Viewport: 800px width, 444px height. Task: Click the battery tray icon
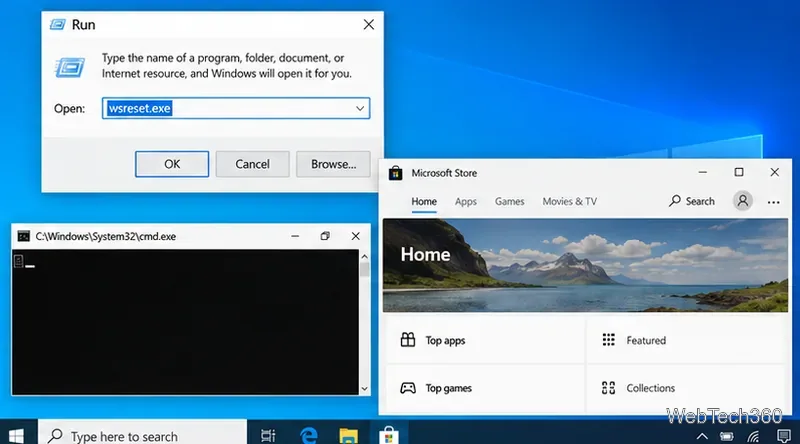click(727, 436)
